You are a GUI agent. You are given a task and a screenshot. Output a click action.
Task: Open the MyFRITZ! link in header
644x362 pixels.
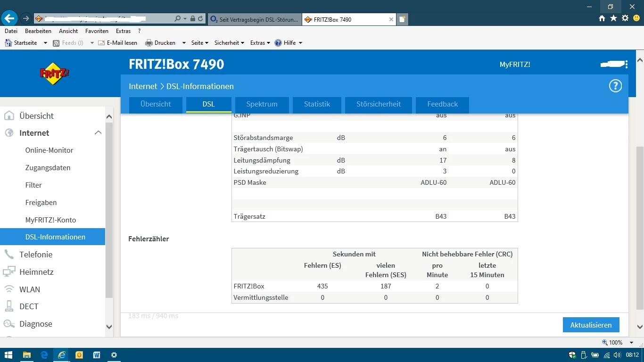point(515,65)
